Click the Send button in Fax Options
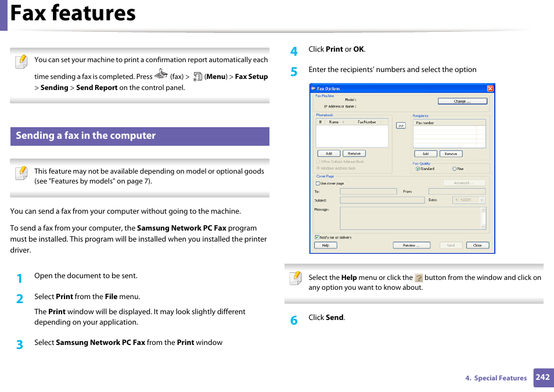 point(451,245)
